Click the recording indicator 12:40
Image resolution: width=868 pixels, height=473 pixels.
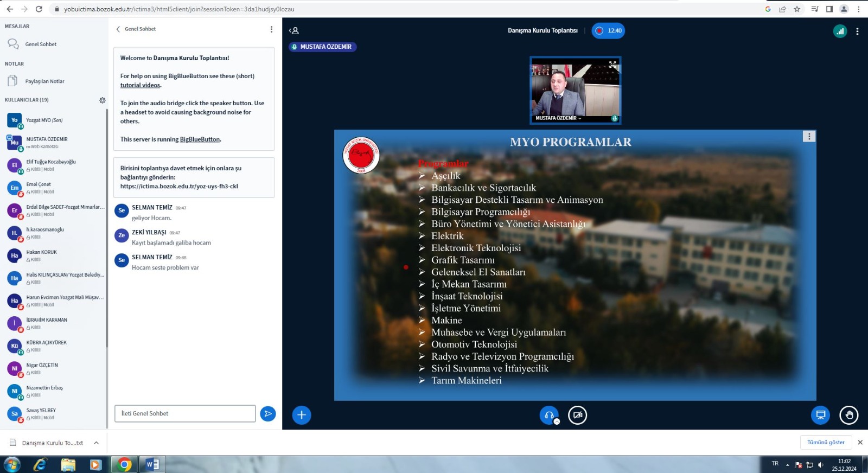click(x=608, y=31)
